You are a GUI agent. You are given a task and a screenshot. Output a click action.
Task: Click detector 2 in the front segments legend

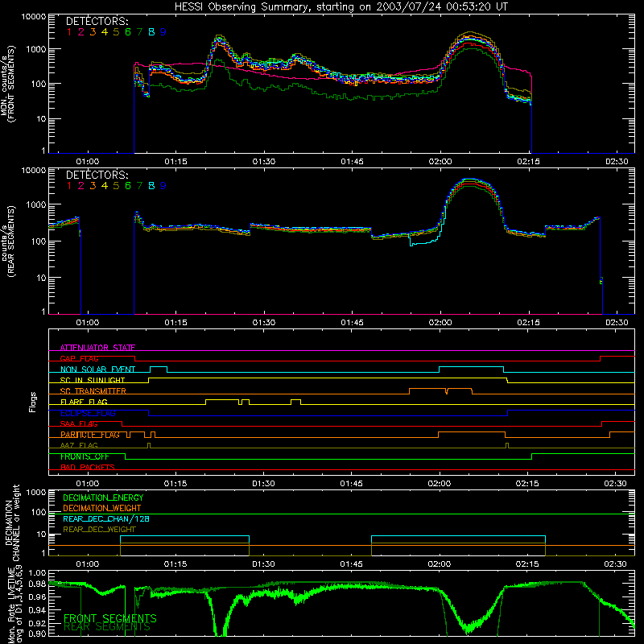tap(81, 32)
